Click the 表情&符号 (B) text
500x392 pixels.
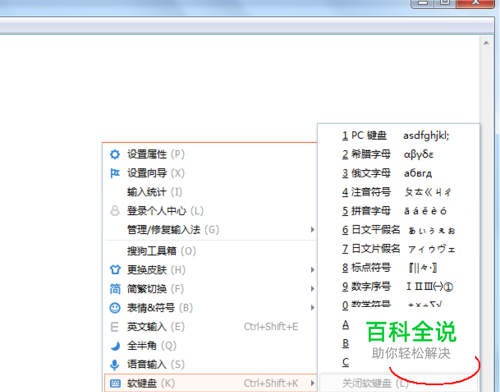click(x=160, y=308)
